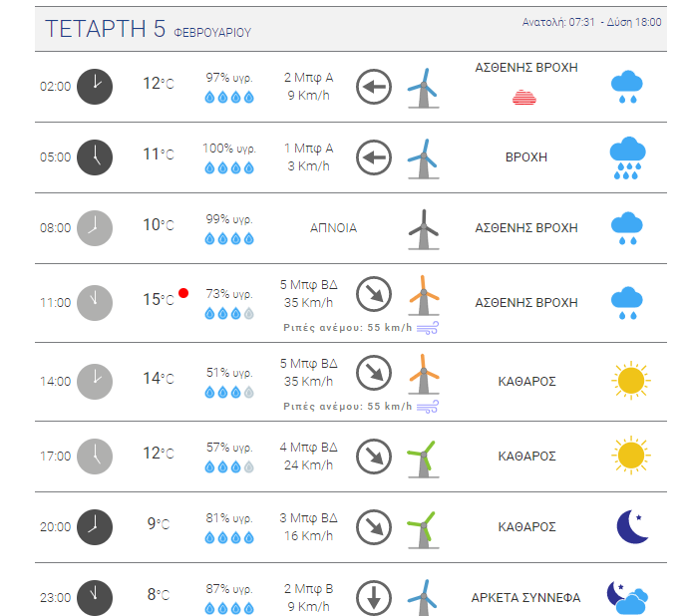Click the red dot next to 15°C

pos(183,293)
